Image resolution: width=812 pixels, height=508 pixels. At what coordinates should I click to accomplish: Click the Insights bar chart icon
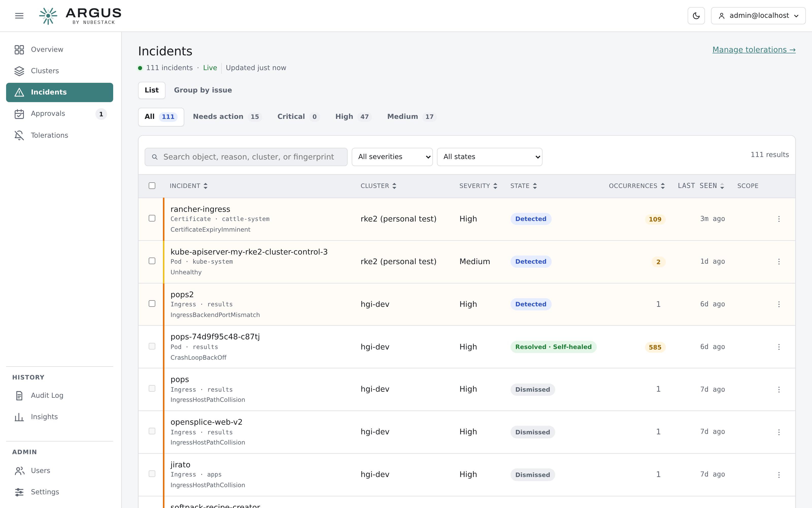coord(19,417)
